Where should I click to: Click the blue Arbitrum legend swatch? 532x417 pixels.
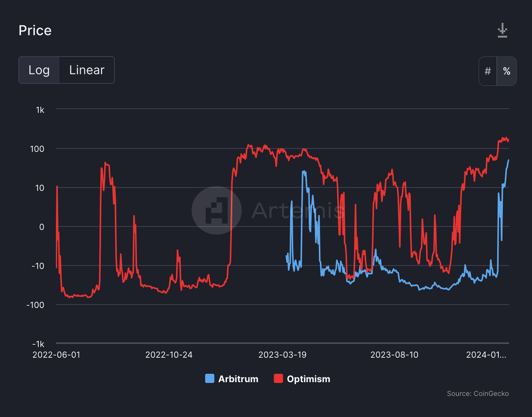point(210,379)
